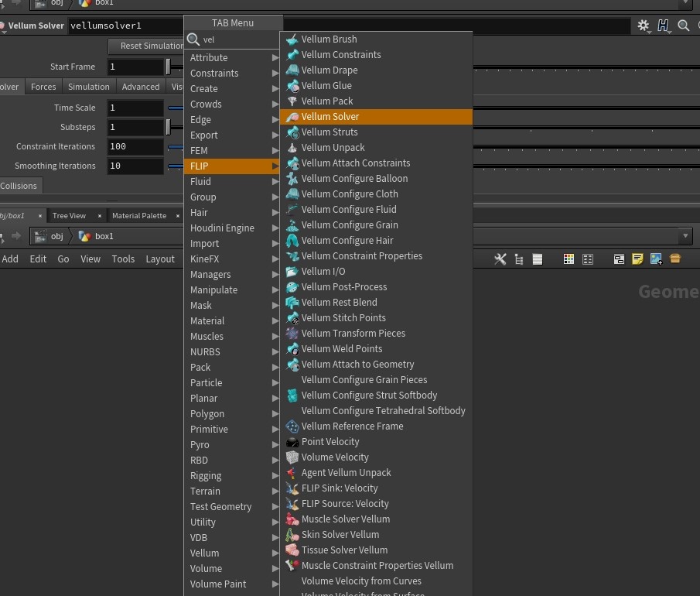Create a Vellum Solver node
This screenshot has width=700, height=596.
point(376,117)
